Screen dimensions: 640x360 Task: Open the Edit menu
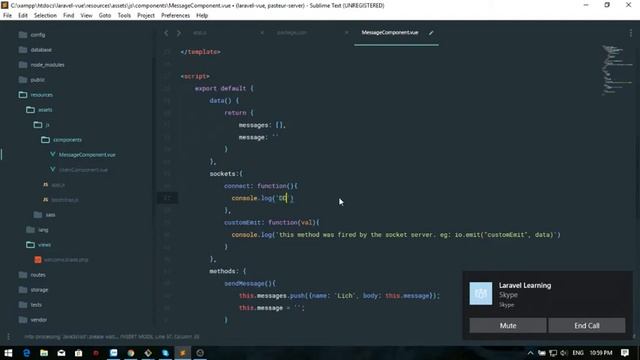(x=23, y=16)
